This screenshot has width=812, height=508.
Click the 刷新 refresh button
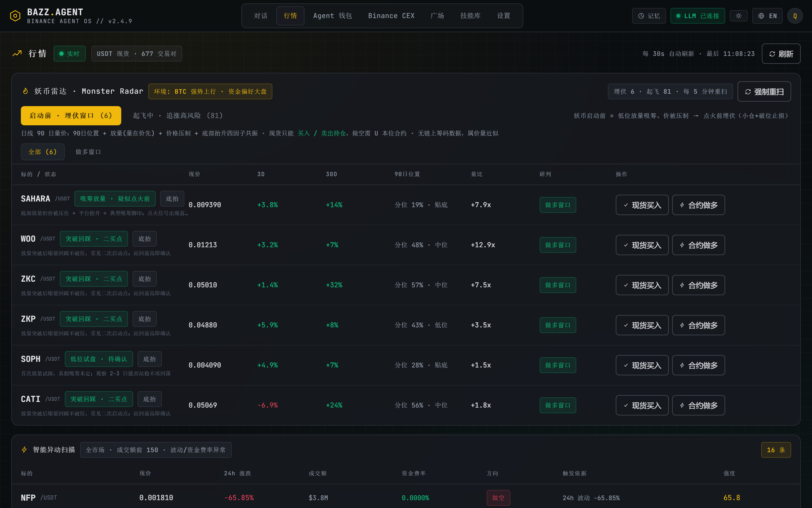pyautogui.click(x=781, y=54)
